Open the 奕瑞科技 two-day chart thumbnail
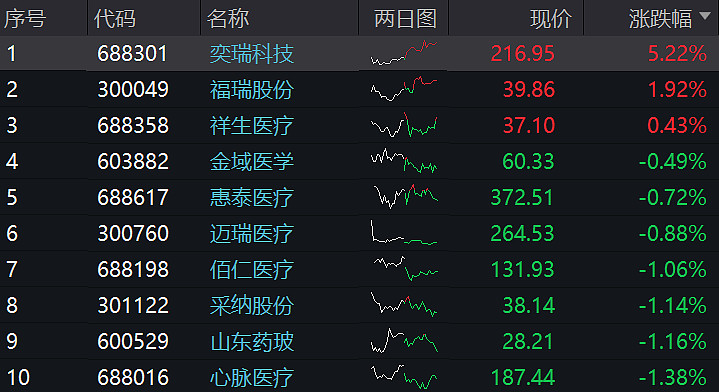Image resolution: width=719 pixels, height=392 pixels. pos(404,53)
